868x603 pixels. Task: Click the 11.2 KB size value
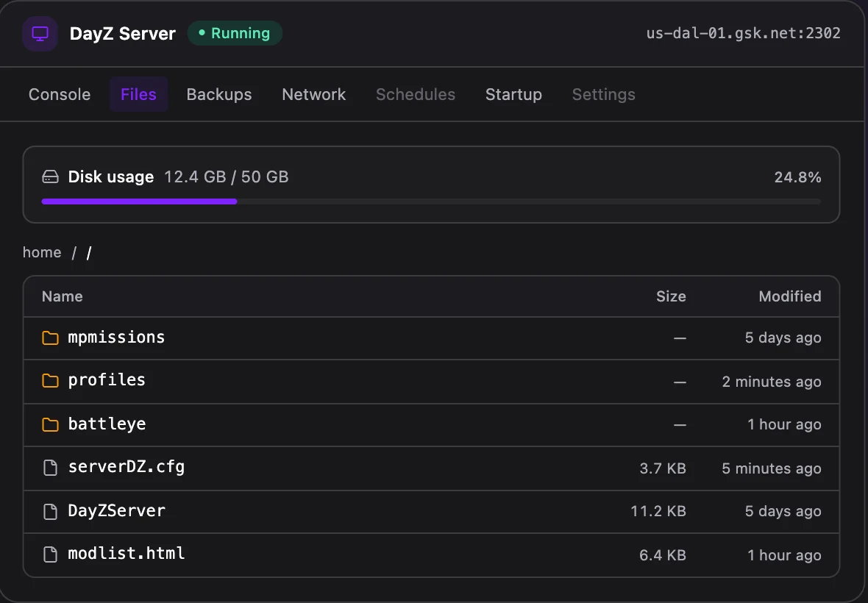pos(658,511)
